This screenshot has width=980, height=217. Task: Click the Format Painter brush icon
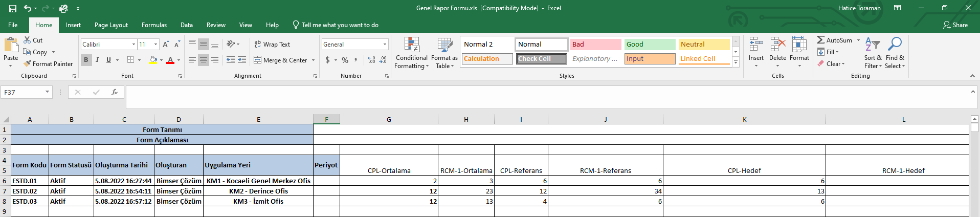[28, 64]
